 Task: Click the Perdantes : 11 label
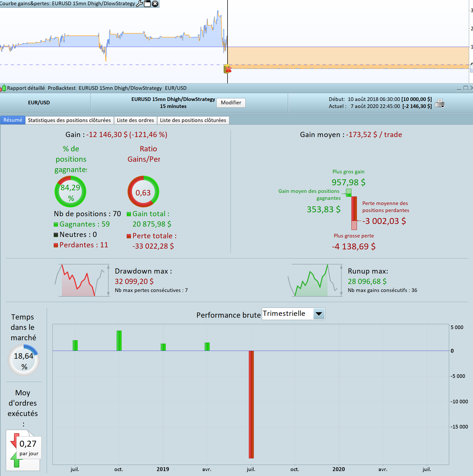(x=84, y=245)
